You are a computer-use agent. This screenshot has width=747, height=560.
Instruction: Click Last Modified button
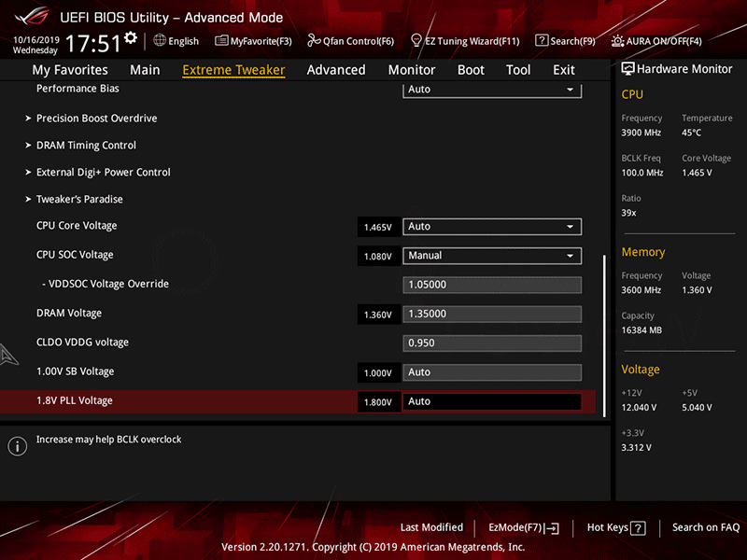point(431,527)
